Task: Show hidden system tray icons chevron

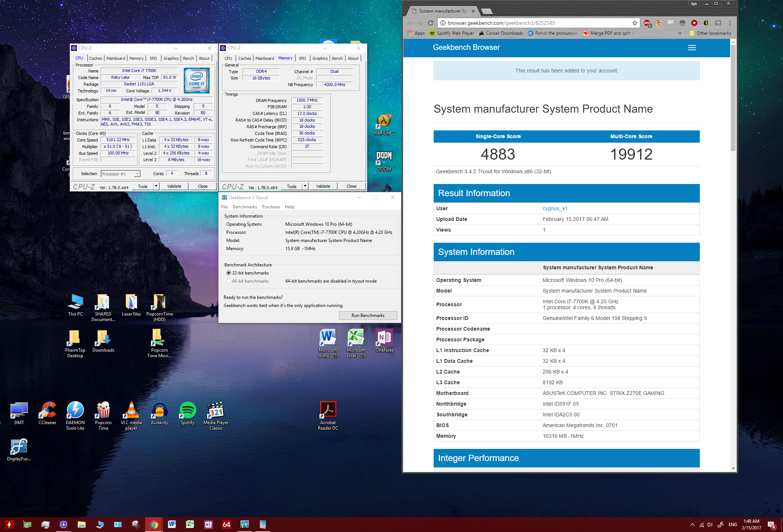Action: click(692, 525)
